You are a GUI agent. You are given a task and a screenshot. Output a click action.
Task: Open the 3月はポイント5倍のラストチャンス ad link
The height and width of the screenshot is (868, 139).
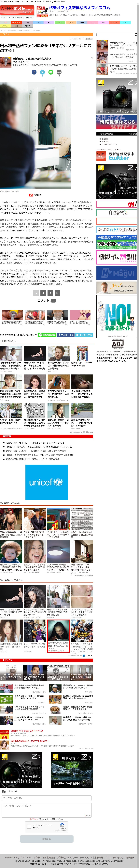(27, 731)
